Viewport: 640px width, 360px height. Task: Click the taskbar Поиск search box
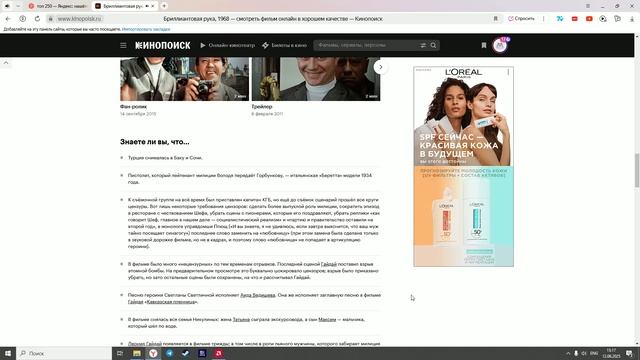tap(64, 353)
